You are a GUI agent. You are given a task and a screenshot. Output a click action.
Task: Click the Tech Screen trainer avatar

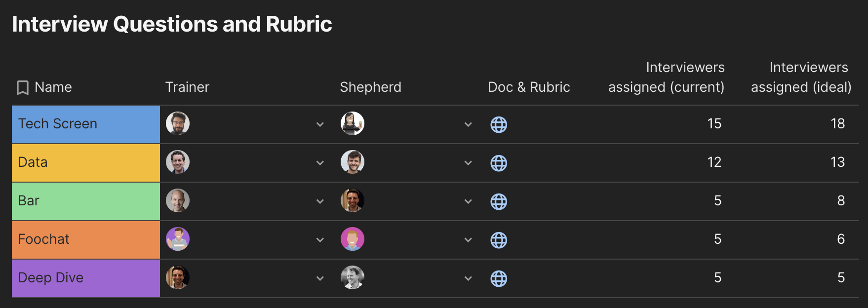pos(178,123)
